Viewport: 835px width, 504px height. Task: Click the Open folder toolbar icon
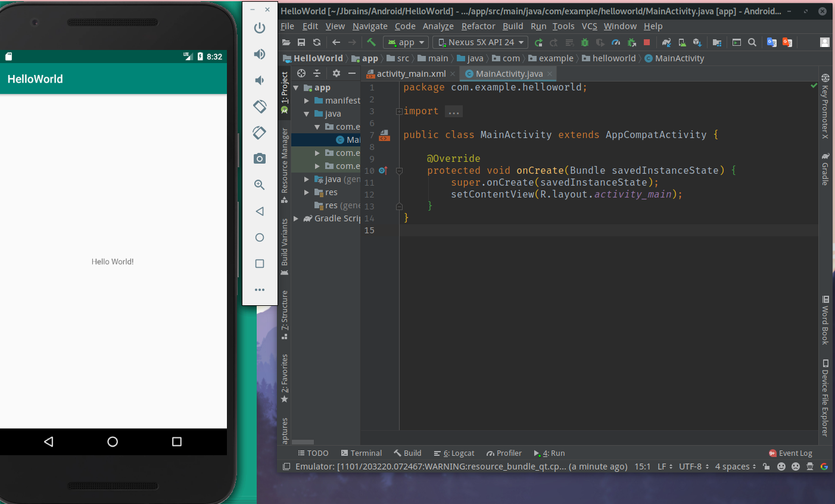(x=286, y=42)
